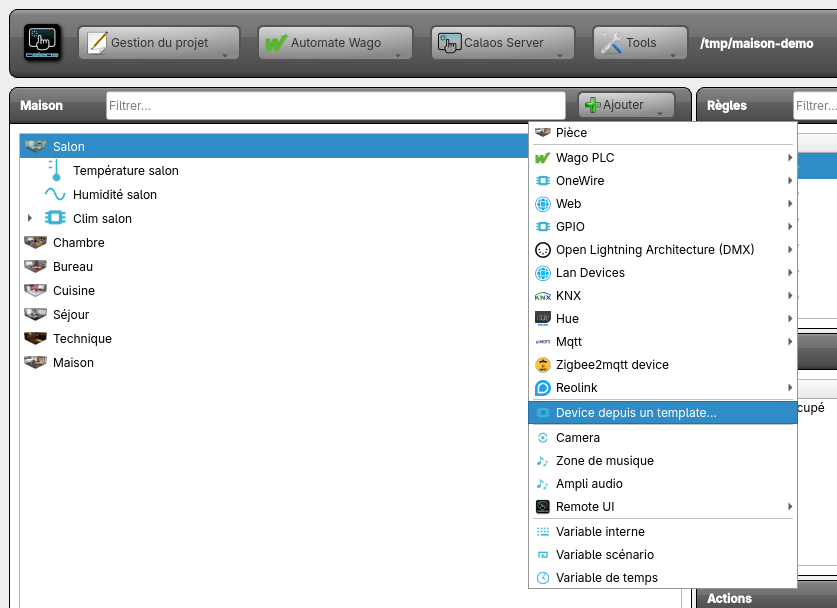
Task: Click the Zone de musique note icon
Action: 542,461
